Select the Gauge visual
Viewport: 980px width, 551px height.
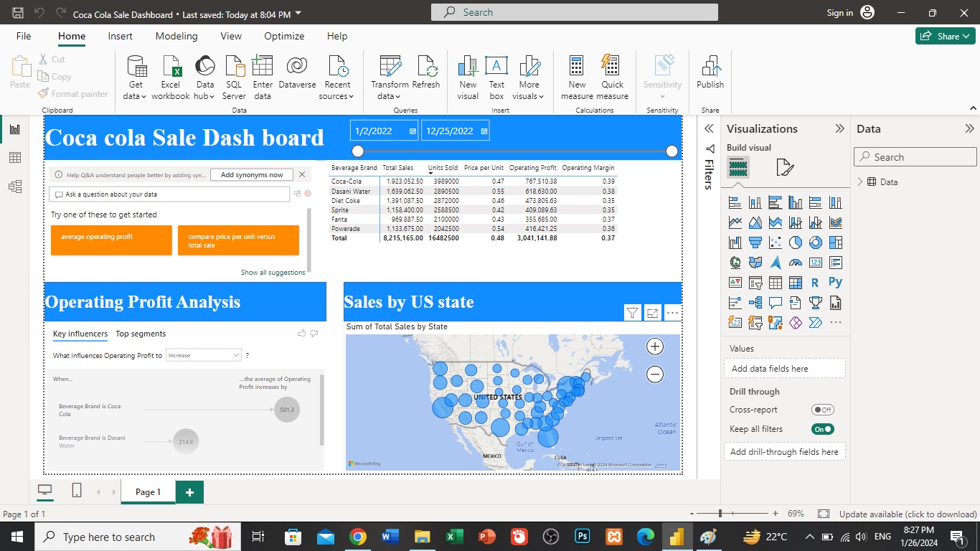pos(796,263)
